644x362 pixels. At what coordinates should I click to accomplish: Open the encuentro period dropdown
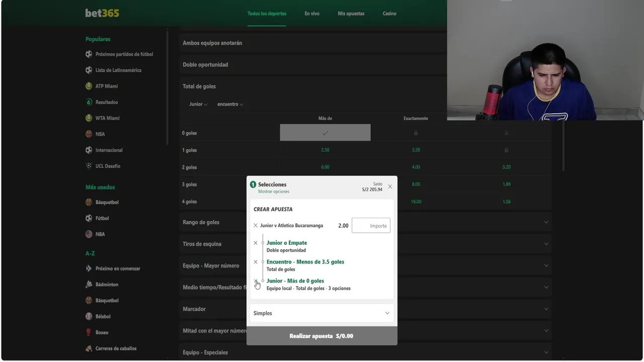(230, 104)
